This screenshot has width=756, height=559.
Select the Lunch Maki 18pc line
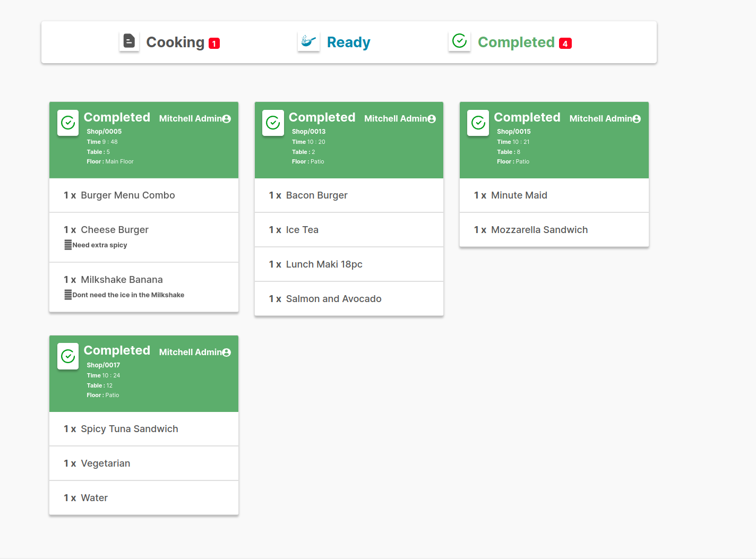point(349,264)
